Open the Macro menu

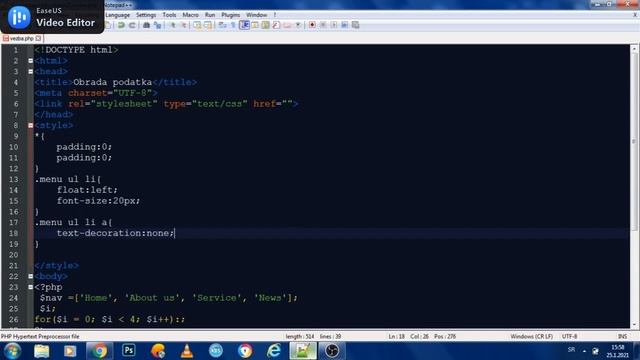point(190,15)
